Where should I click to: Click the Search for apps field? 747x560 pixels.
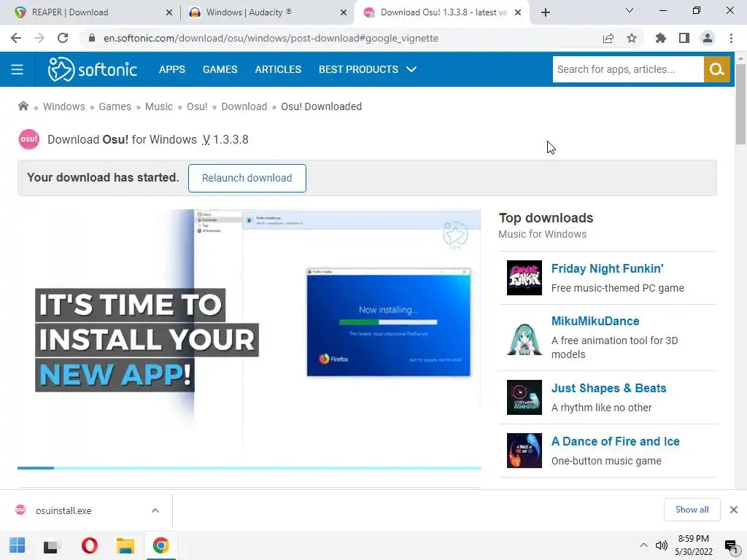628,69
